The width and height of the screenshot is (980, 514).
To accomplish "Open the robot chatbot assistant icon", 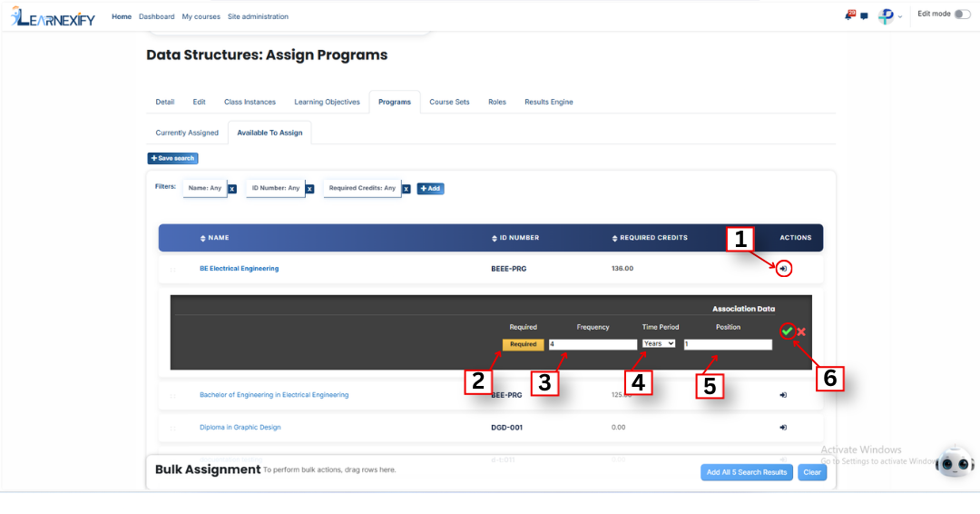I will (955, 462).
